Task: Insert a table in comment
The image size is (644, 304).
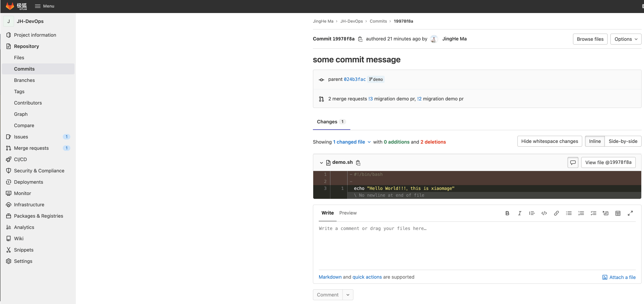Action: click(x=618, y=213)
